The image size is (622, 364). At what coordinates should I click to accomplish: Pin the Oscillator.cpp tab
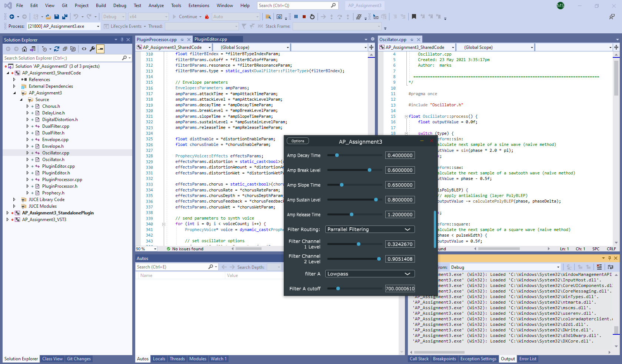pos(412,40)
